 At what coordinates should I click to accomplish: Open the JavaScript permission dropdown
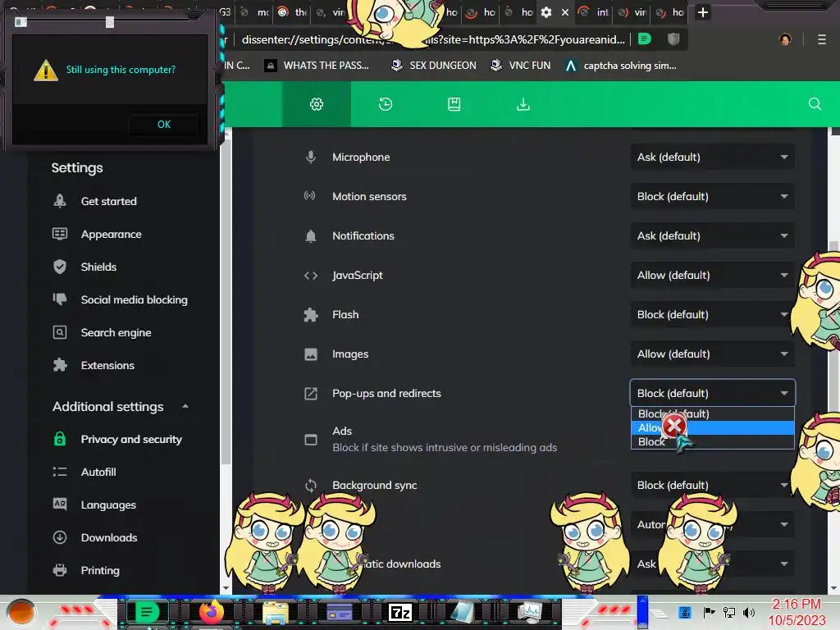tap(713, 276)
